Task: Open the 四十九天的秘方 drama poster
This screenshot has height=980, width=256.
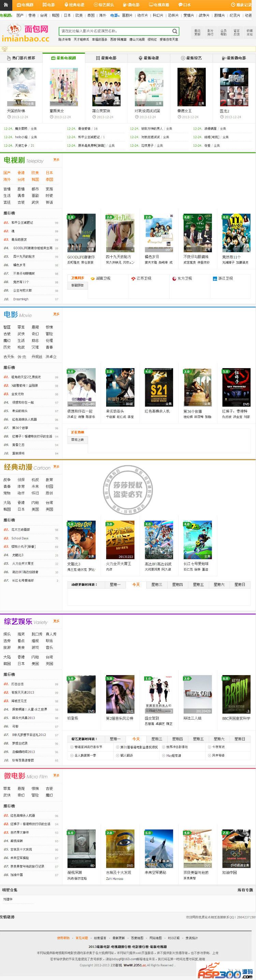Action: [x=120, y=233]
